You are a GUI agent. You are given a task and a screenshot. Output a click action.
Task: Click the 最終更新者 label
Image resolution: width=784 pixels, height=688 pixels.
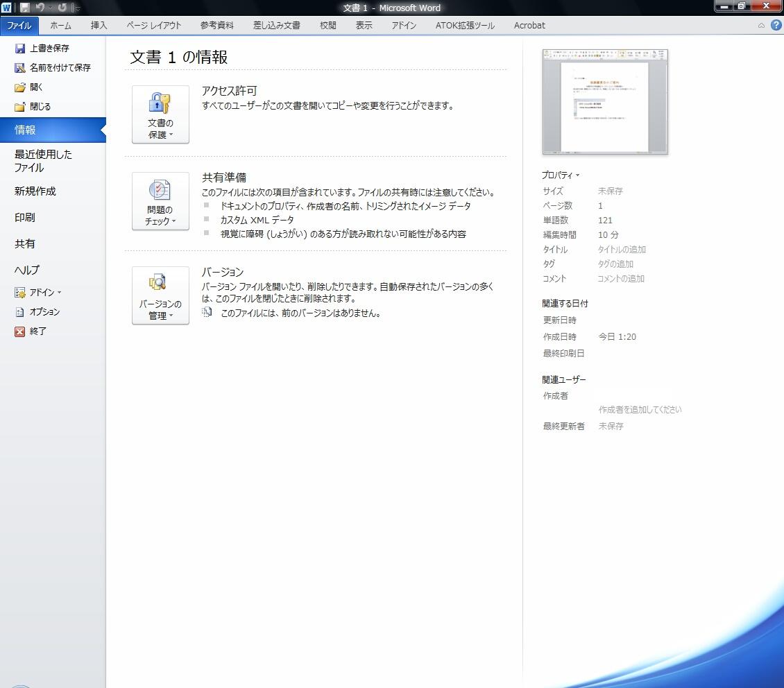[563, 427]
